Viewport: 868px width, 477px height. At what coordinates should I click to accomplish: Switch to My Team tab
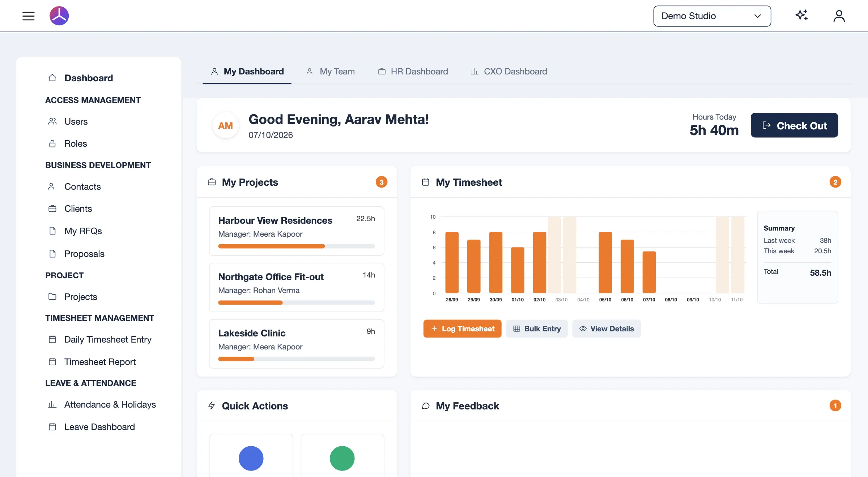point(330,72)
